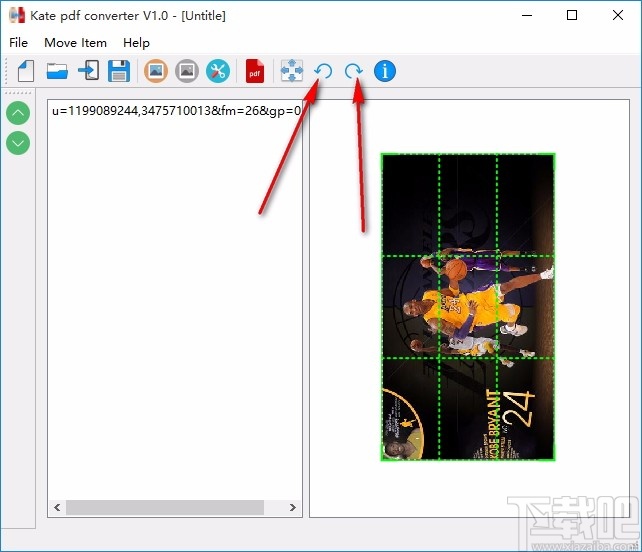
Task: Click the gray-ringed image icon
Action: (187, 71)
